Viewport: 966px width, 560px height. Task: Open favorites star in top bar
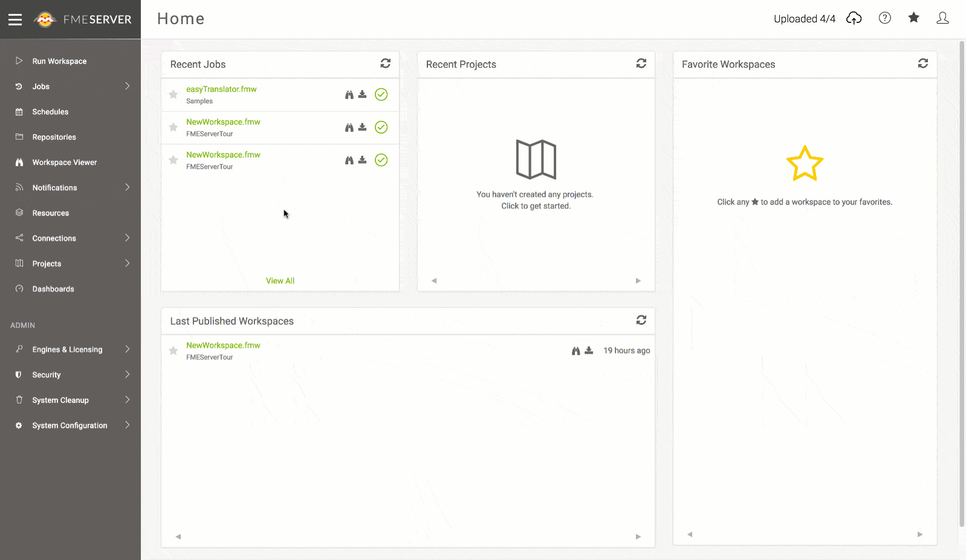pos(914,18)
